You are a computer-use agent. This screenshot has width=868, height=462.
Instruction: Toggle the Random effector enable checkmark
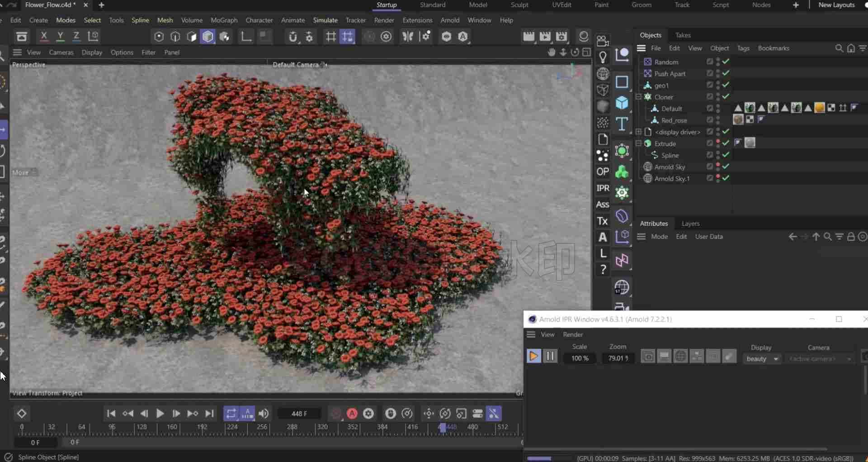pos(726,62)
